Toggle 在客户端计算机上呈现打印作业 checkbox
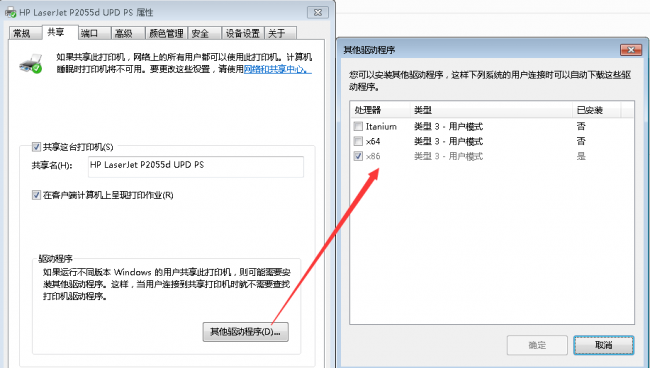 pyautogui.click(x=36, y=195)
